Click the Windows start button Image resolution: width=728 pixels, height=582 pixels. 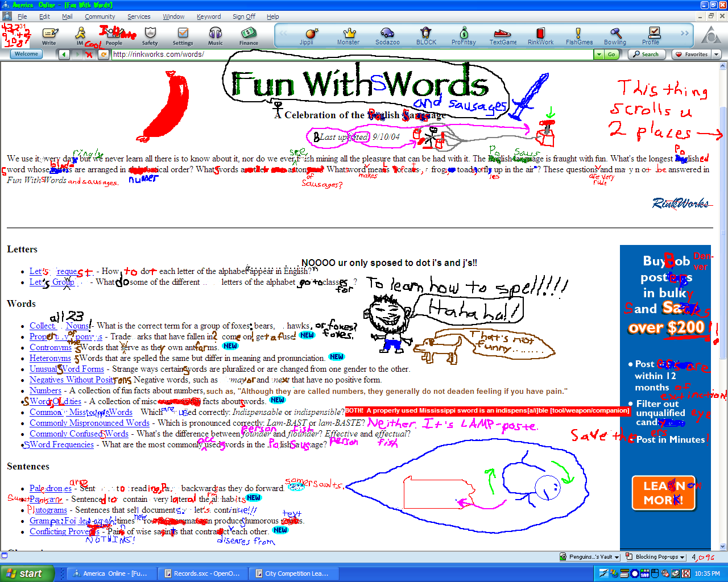click(27, 573)
